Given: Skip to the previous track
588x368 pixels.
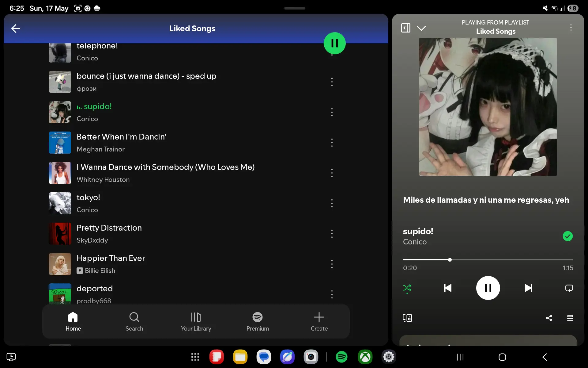Looking at the screenshot, I should point(448,288).
